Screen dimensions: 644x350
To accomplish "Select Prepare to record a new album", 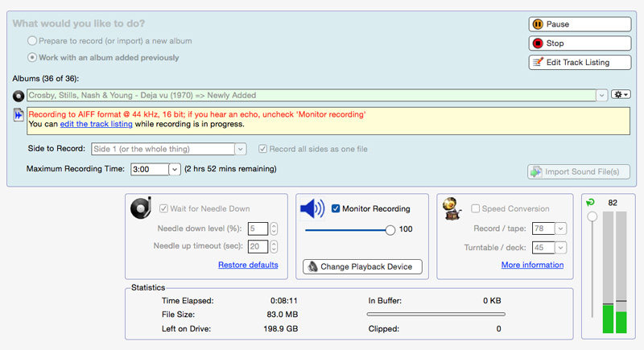I will point(32,41).
